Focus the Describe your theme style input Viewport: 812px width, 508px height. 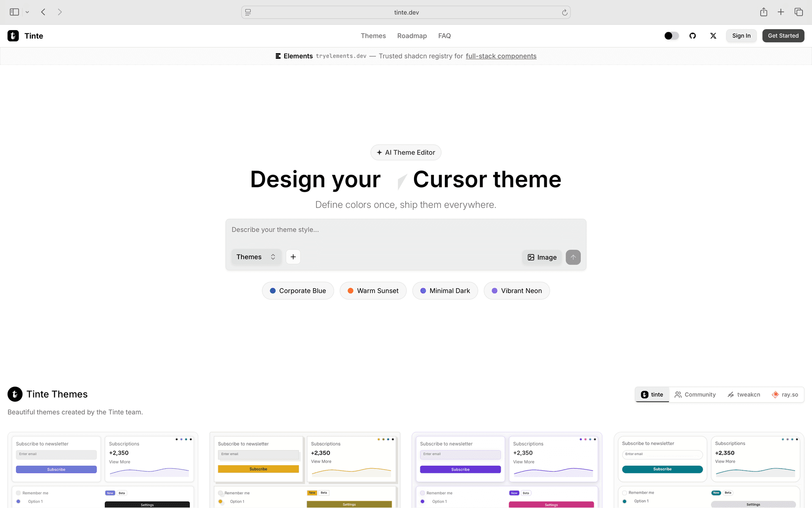pyautogui.click(x=405, y=230)
